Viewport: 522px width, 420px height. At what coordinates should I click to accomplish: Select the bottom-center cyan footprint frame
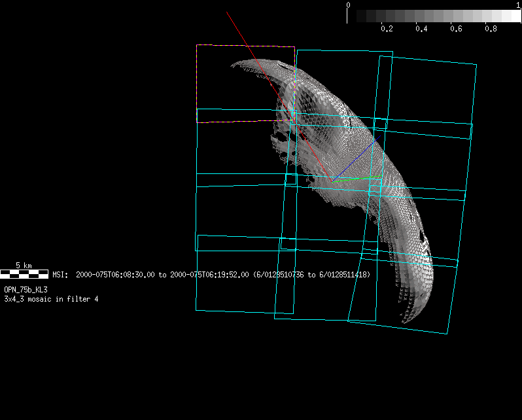(325, 319)
